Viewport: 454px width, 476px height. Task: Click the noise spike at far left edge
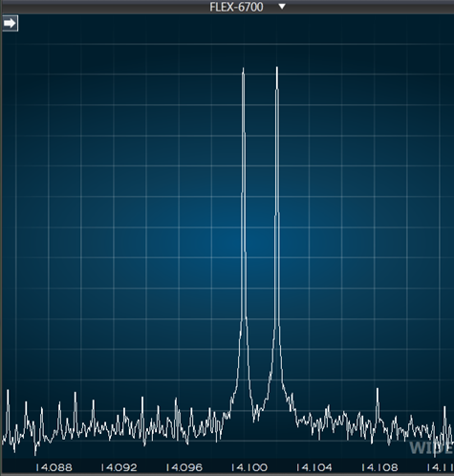point(8,391)
